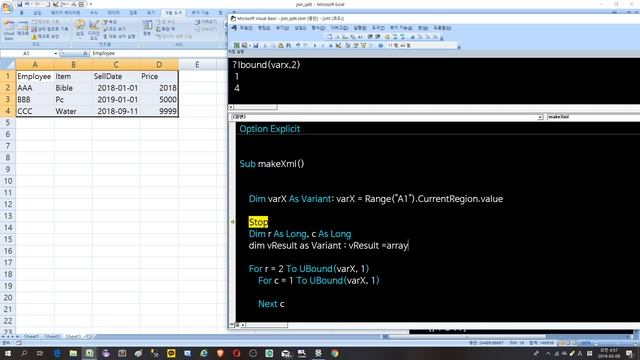Click the Name Box showing A1
Image resolution: width=640 pixels, height=360 pixels.
point(27,53)
